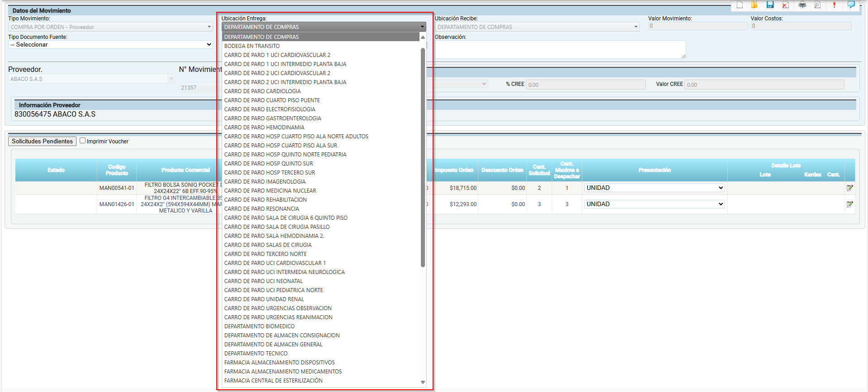
Task: Click inside the Observación text area
Action: 560,49
